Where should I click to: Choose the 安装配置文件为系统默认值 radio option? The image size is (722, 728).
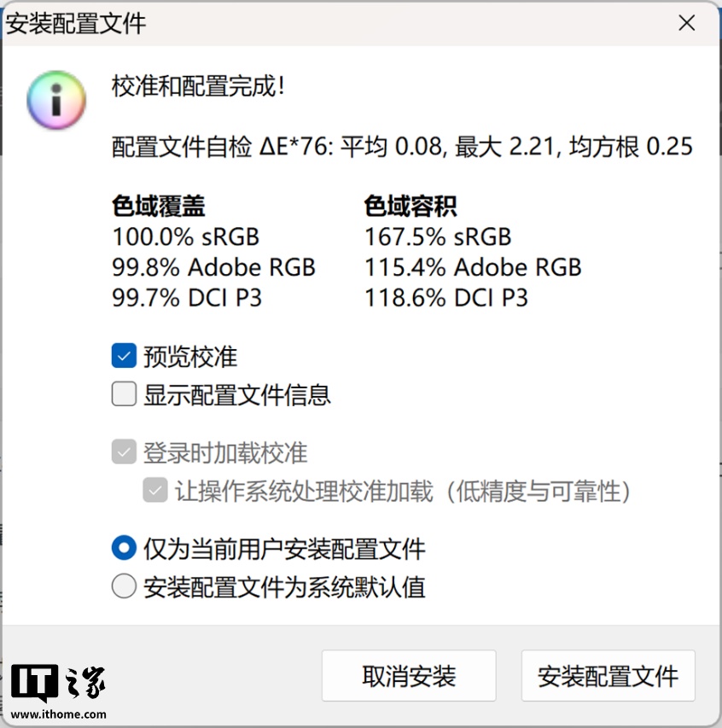click(125, 586)
